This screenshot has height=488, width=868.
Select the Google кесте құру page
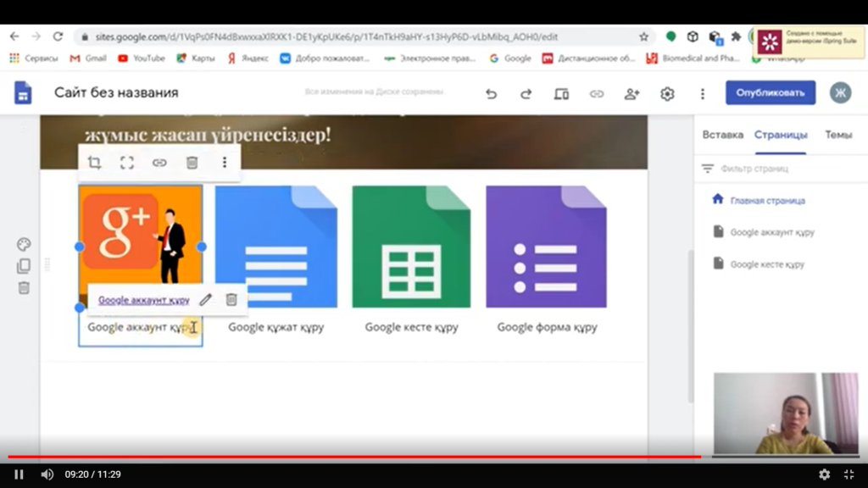pyautogui.click(x=766, y=264)
